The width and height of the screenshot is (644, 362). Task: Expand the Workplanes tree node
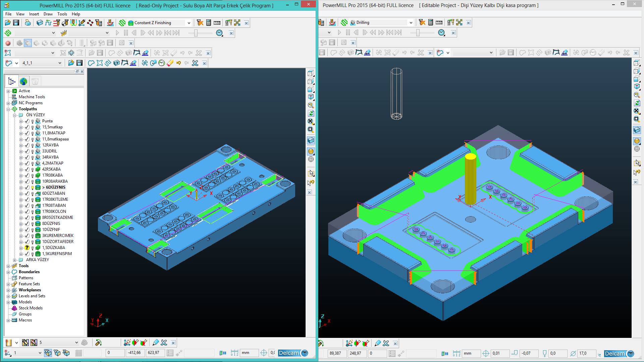[8, 290]
